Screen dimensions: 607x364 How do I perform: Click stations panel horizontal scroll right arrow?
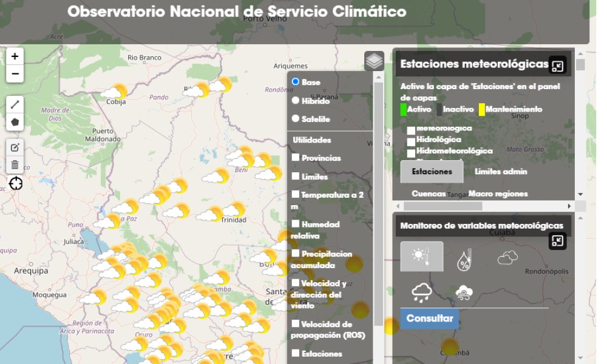click(569, 206)
